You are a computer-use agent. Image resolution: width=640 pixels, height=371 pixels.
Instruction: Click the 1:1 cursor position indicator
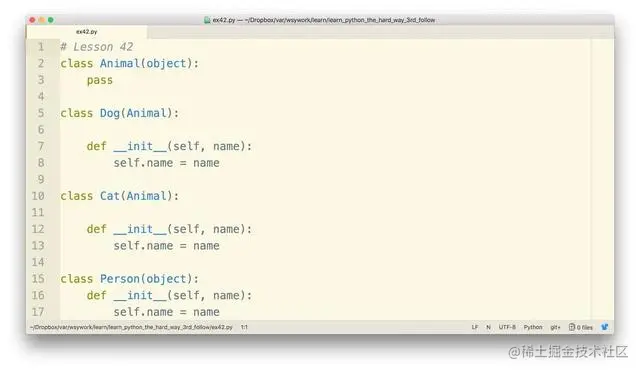(244, 327)
